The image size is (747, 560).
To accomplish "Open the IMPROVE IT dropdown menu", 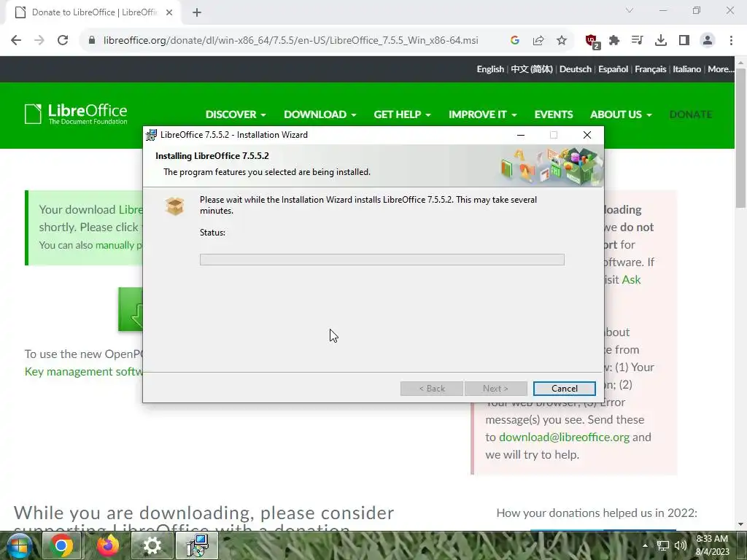I will 482,114.
